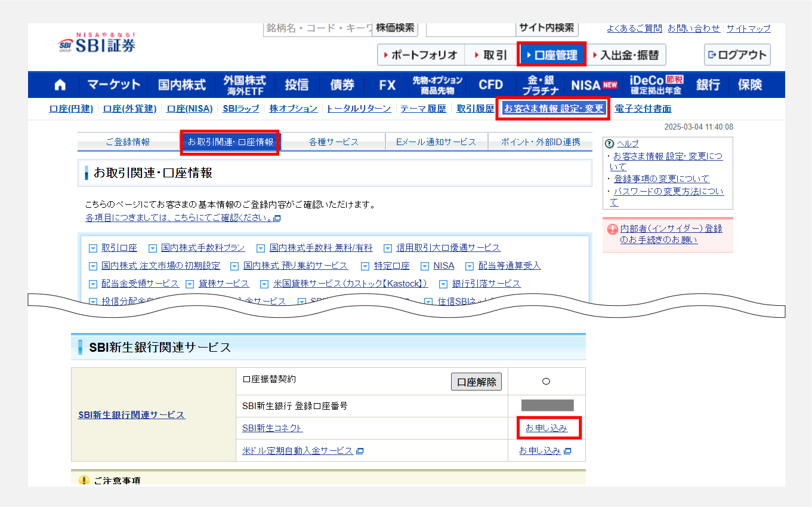Open 入出金・振替 from the top menu
The height and width of the screenshot is (507, 812).
pos(626,55)
